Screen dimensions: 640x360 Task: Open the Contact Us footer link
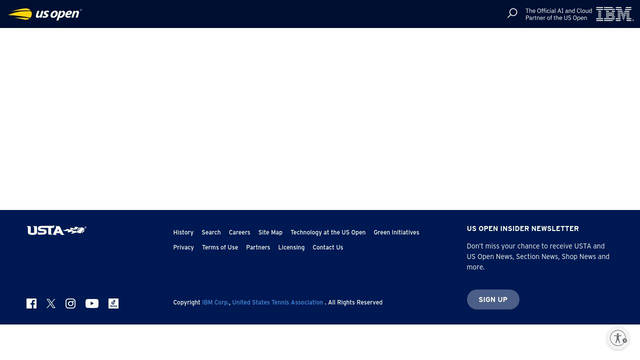[x=328, y=247]
